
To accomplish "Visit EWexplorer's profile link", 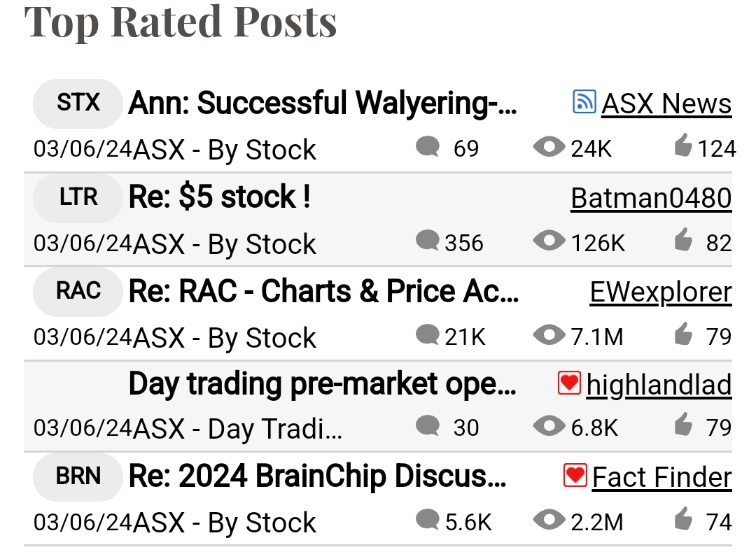I will point(661,292).
